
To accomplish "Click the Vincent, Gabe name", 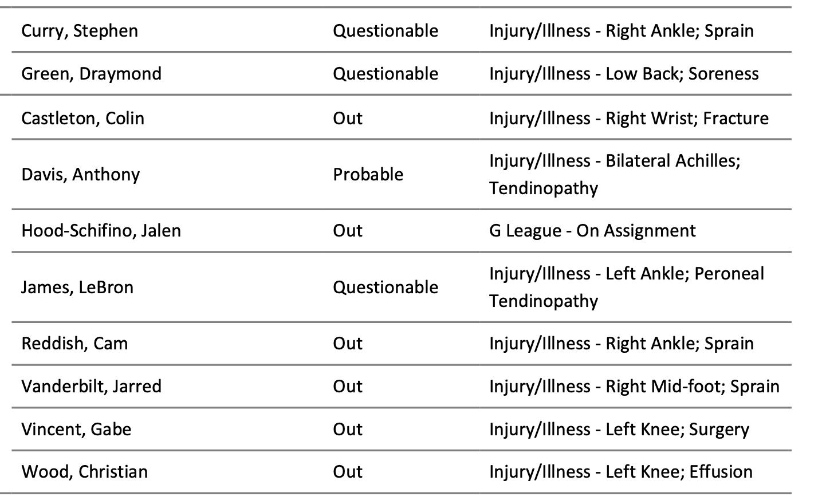I will point(76,430).
